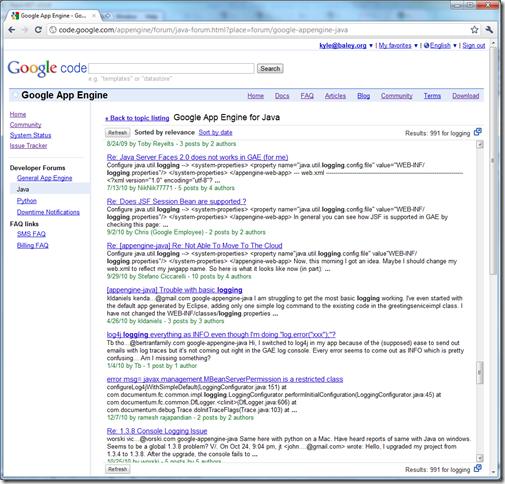Screen dimensions: 505x484
Task: Bookmark page with the star icon
Action: click(x=474, y=30)
